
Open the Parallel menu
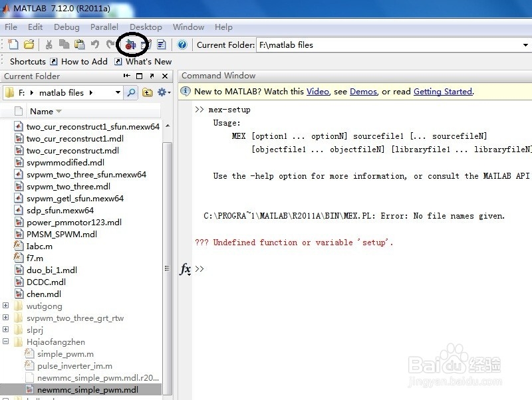coord(104,27)
